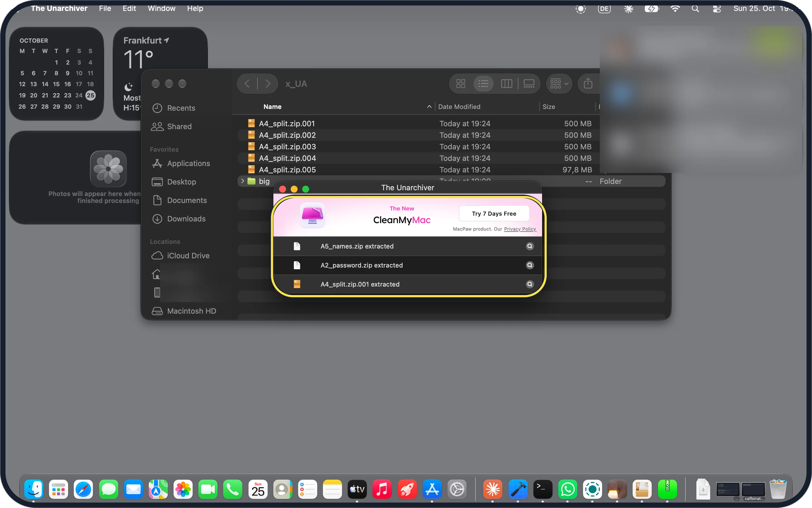Click the Finder share button
This screenshot has height=508, width=812.
(588, 84)
